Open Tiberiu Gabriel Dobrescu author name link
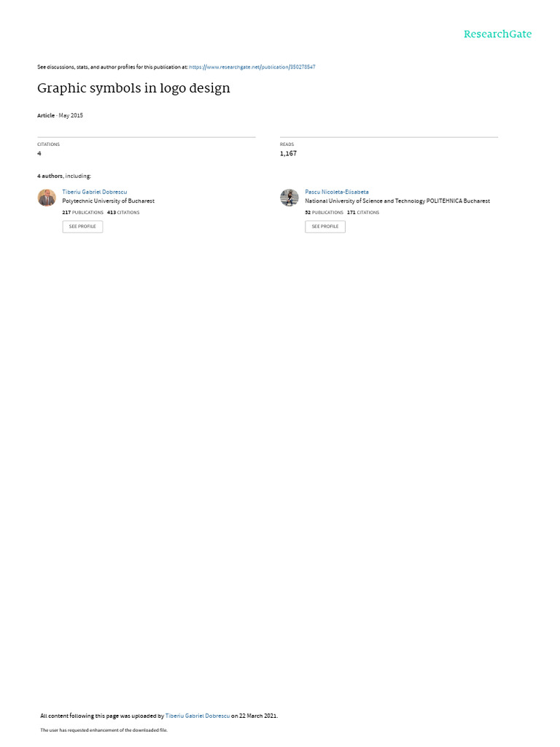This screenshot has width=560, height=747. tap(95, 192)
